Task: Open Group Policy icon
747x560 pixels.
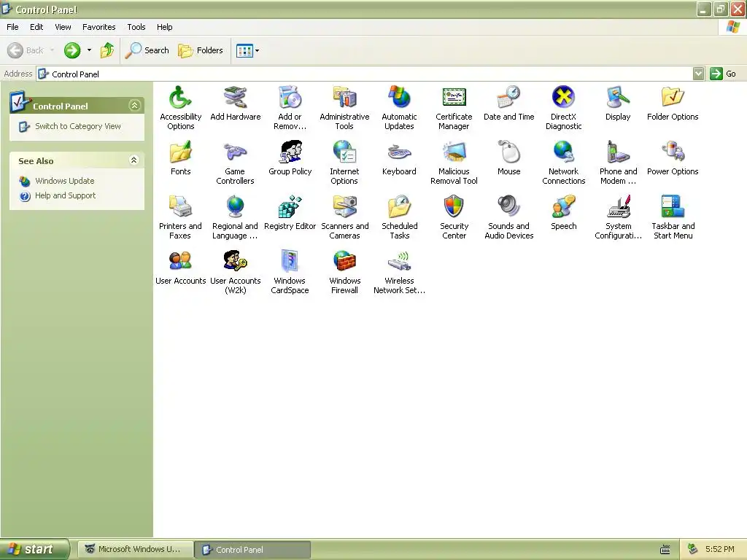Action: coord(290,158)
